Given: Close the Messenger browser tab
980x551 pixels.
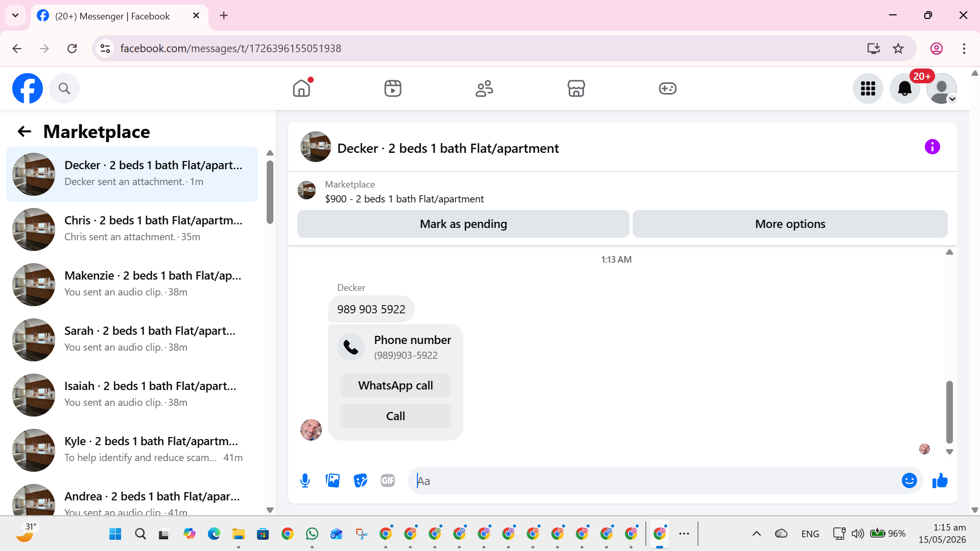Looking at the screenshot, I should [x=196, y=16].
